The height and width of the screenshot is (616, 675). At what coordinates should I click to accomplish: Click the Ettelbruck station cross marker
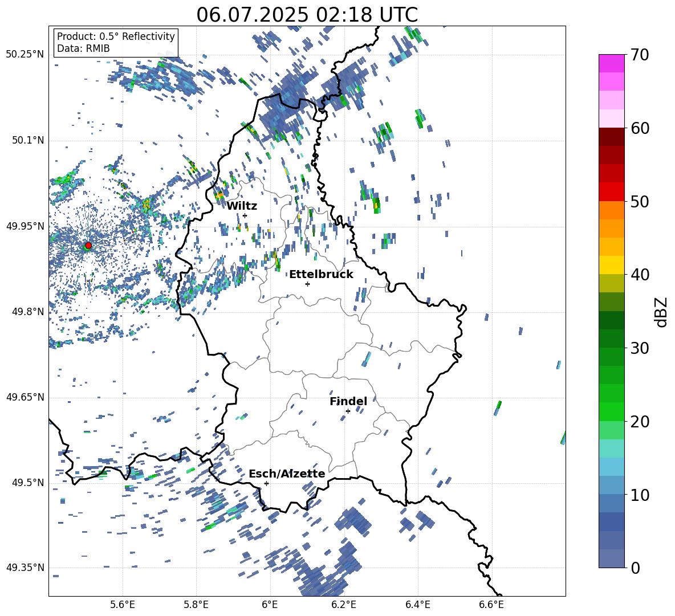click(x=307, y=284)
